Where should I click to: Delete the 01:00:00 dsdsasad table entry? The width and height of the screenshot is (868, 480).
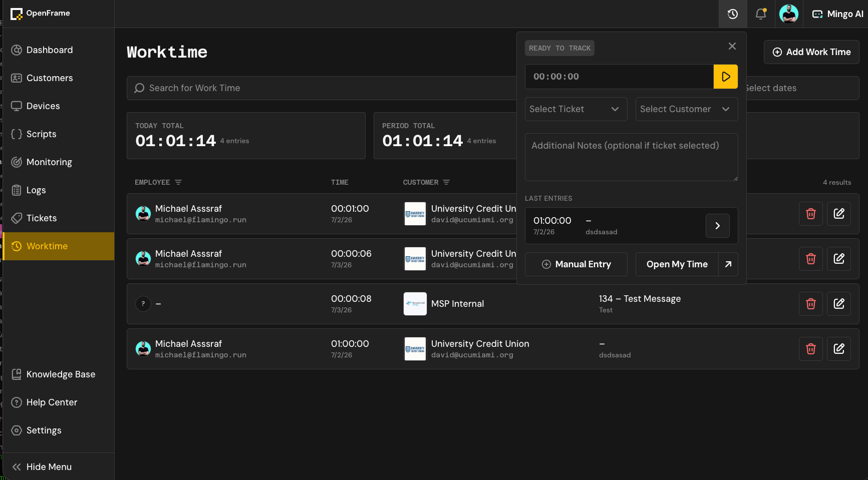click(811, 349)
